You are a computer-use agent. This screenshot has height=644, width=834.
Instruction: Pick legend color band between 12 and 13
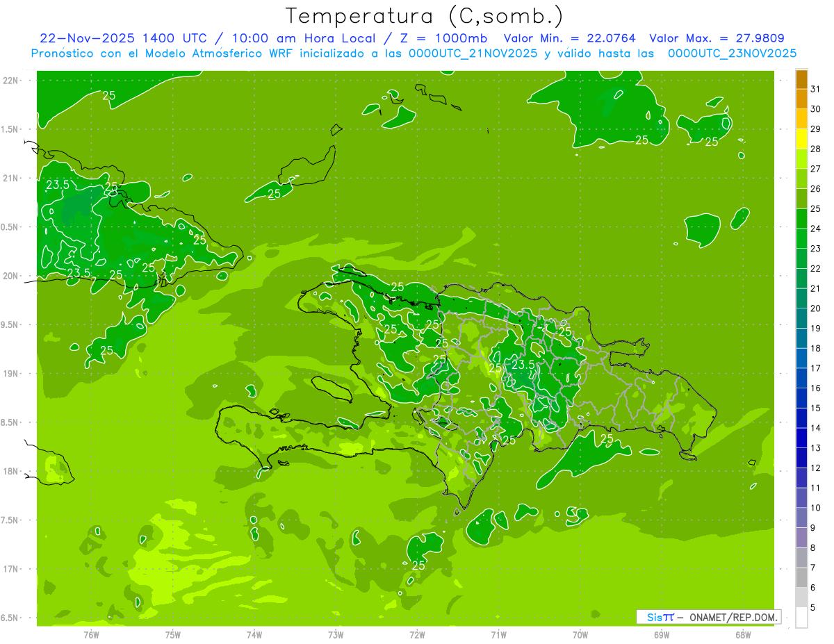pos(801,459)
